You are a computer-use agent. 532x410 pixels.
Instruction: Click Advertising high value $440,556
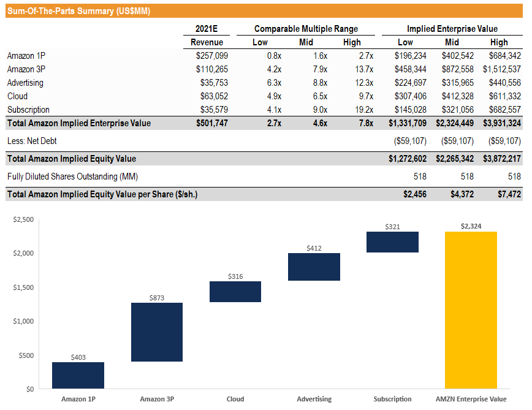(x=504, y=83)
